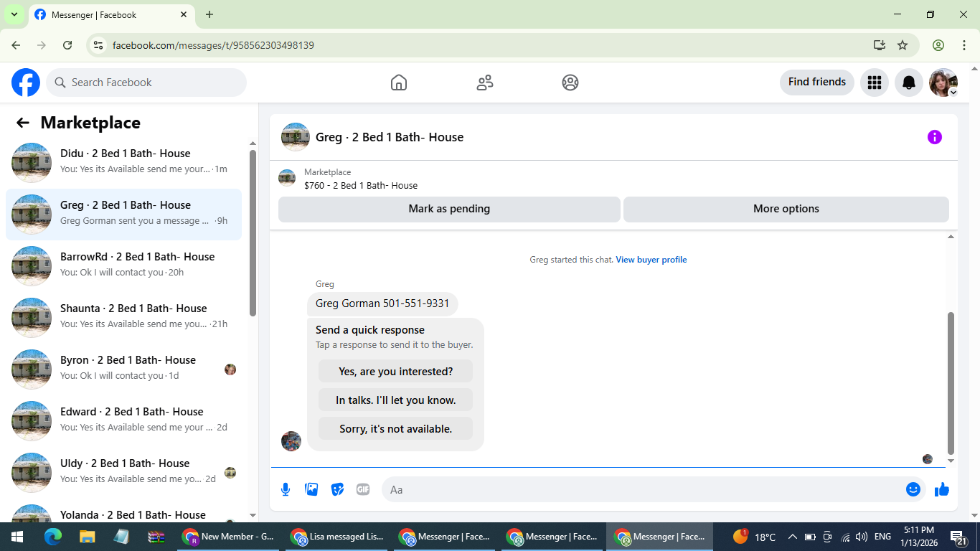
Task: Switch to New Member taskbar window
Action: tap(230, 537)
